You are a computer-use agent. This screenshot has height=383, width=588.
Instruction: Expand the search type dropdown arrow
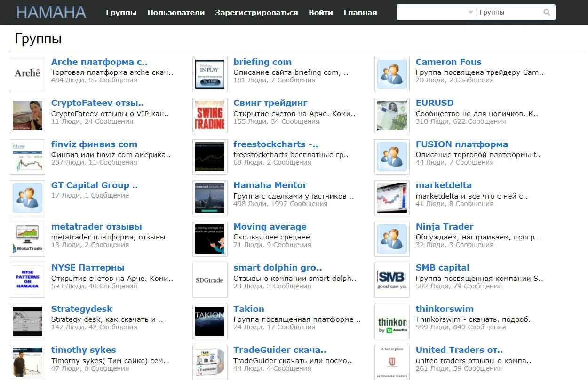point(471,13)
